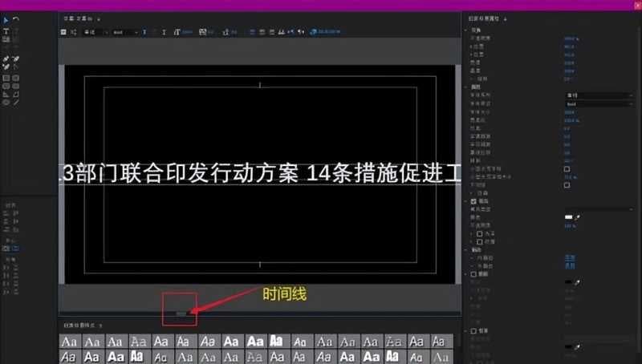Open Tab Stops from toolbar
Viewport: 642px width, 364px height.
pos(282,32)
